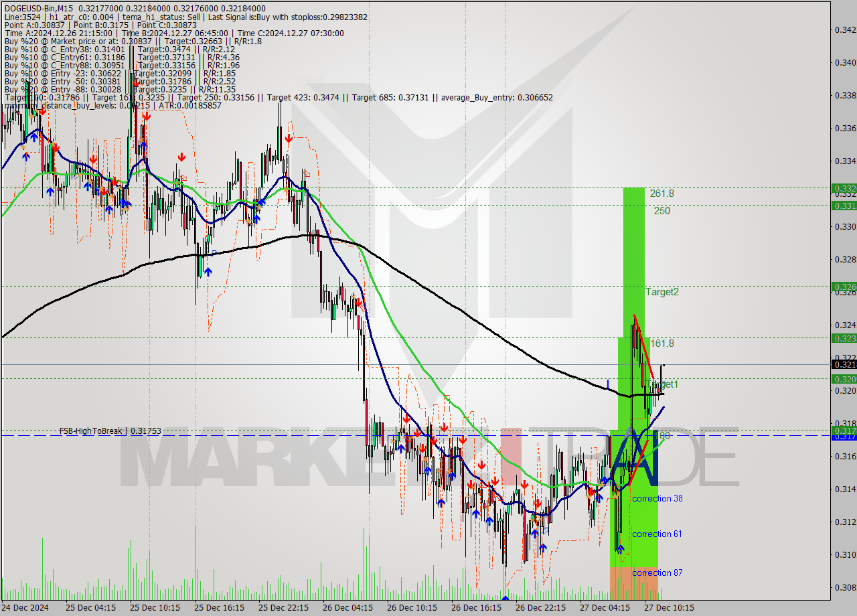The width and height of the screenshot is (857, 616).
Task: Click the green 0.332 price tag
Action: pyautogui.click(x=844, y=188)
